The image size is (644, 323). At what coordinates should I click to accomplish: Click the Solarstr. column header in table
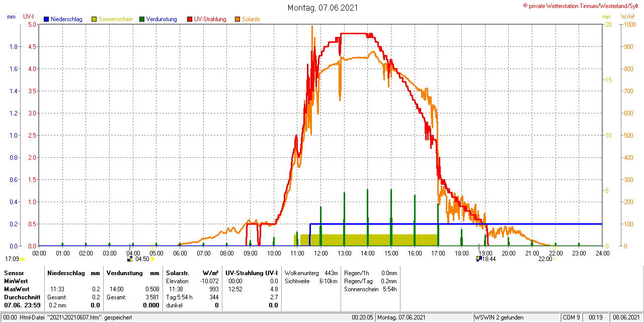(177, 273)
